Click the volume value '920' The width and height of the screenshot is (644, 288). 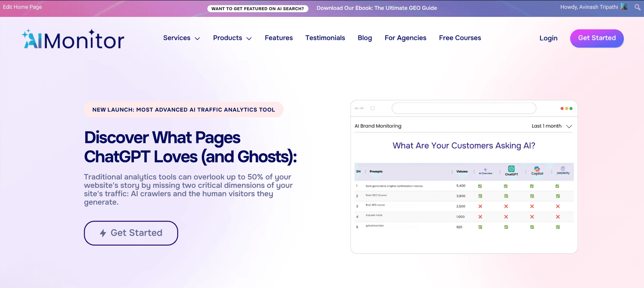(459, 227)
